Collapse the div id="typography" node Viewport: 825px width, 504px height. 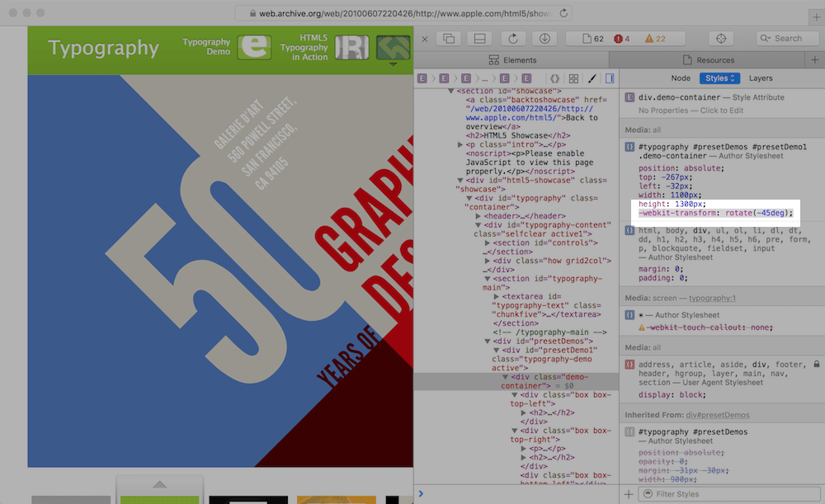tap(469, 198)
